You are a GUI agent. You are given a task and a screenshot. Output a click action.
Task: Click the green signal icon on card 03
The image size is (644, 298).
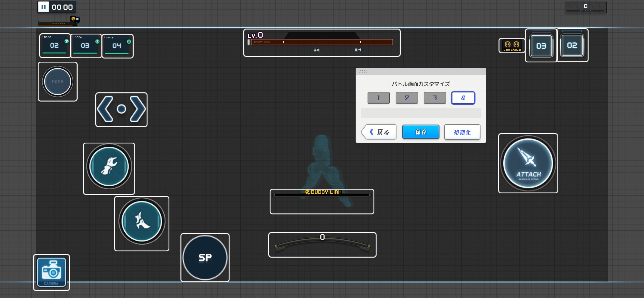97,41
